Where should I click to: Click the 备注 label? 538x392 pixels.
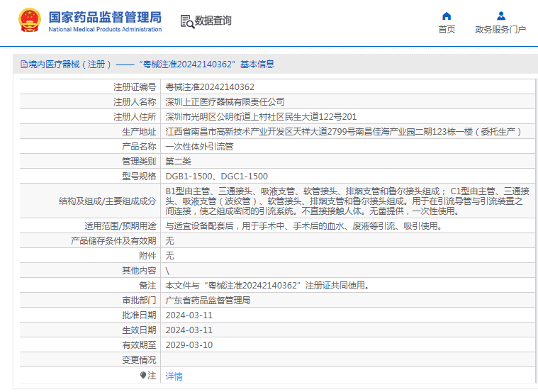[x=147, y=285]
